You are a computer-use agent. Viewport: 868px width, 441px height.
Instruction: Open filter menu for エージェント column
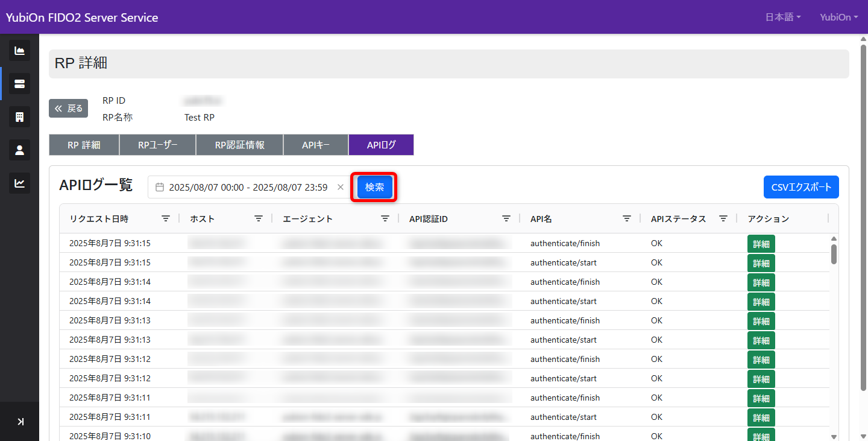coord(385,219)
